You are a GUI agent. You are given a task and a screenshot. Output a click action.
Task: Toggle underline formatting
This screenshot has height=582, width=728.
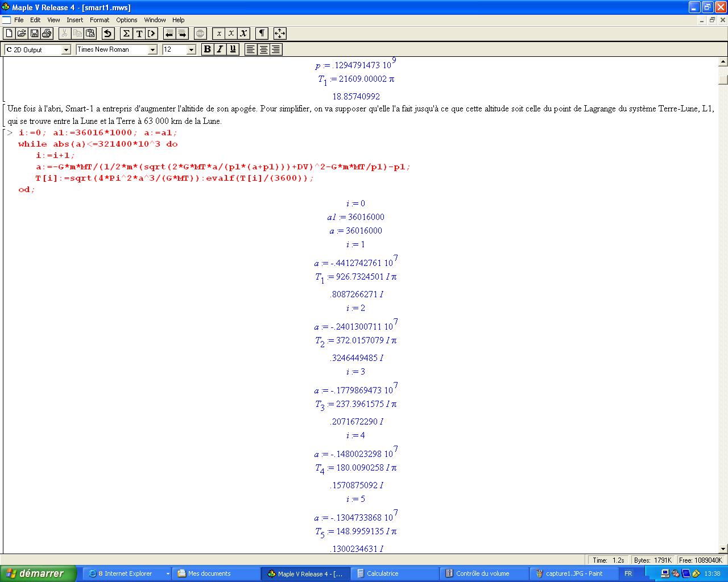pyautogui.click(x=232, y=49)
